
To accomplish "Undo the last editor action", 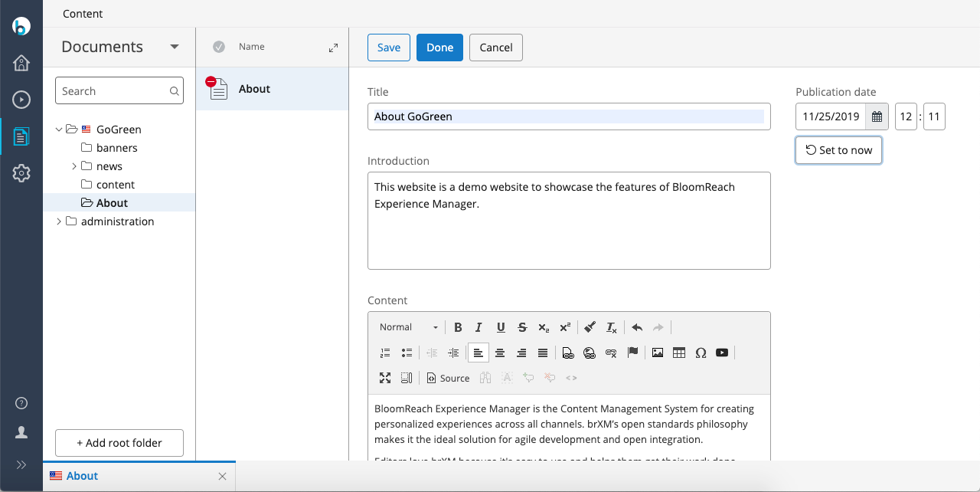I will click(637, 327).
